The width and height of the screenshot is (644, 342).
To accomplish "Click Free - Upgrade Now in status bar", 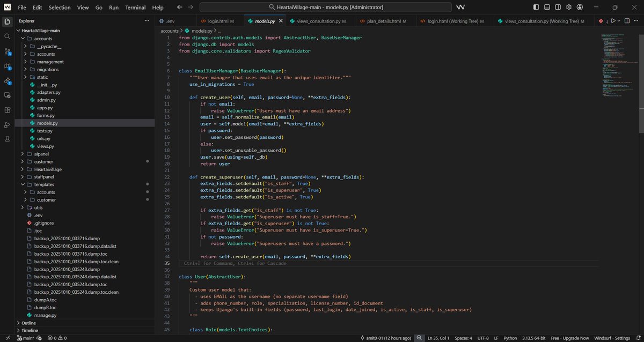I will [569, 338].
